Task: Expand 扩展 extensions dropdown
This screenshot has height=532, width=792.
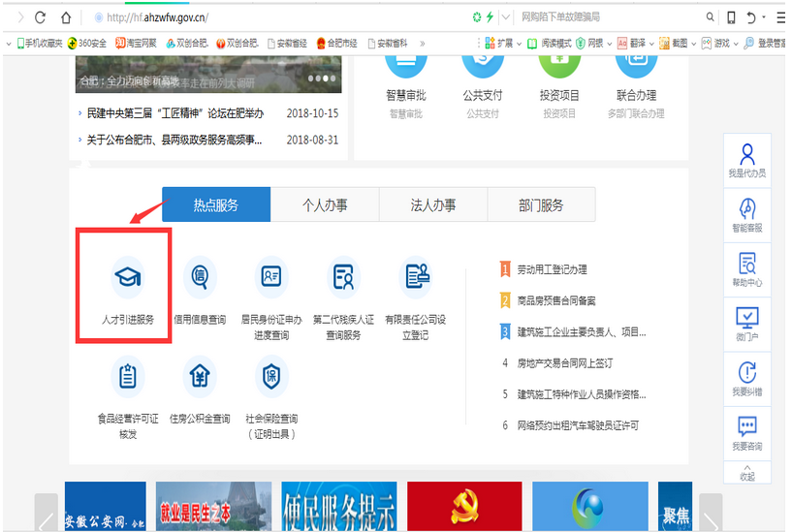Action: [x=519, y=44]
